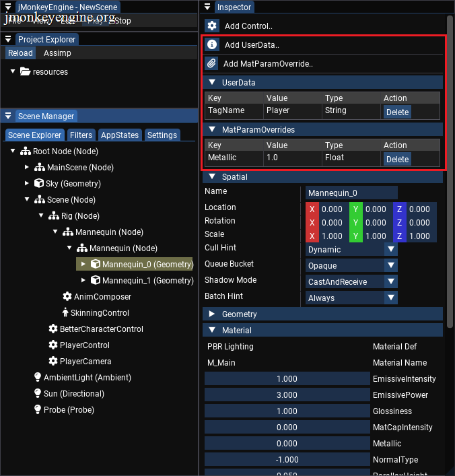Image resolution: width=455 pixels, height=476 pixels.
Task: Click the Rig node icon
Action: 54,216
